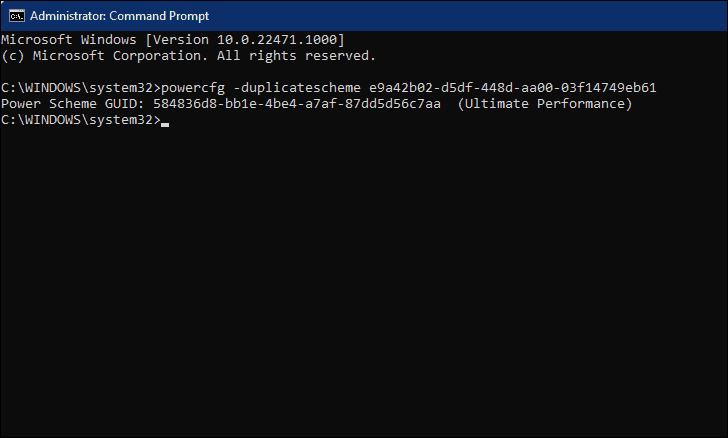
Task: Place cursor at the blinking prompt caret
Action: (x=165, y=124)
